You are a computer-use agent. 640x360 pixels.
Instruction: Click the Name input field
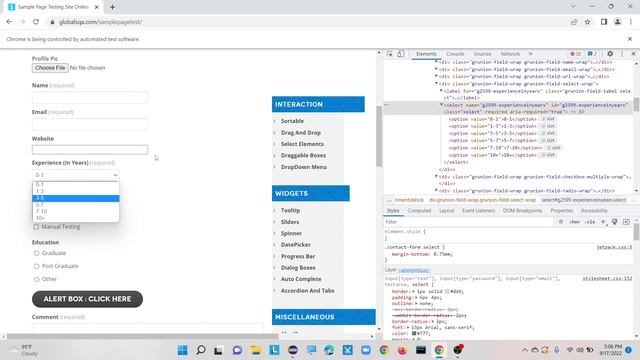90,98
